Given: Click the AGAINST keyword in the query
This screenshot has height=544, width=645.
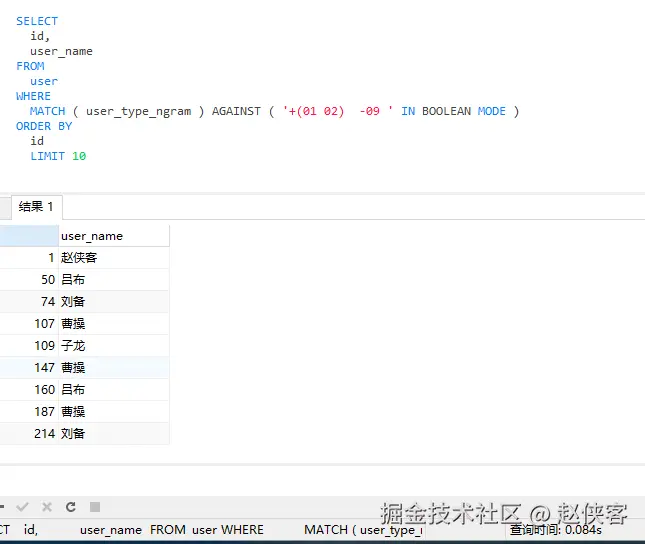Looking at the screenshot, I should (236, 111).
